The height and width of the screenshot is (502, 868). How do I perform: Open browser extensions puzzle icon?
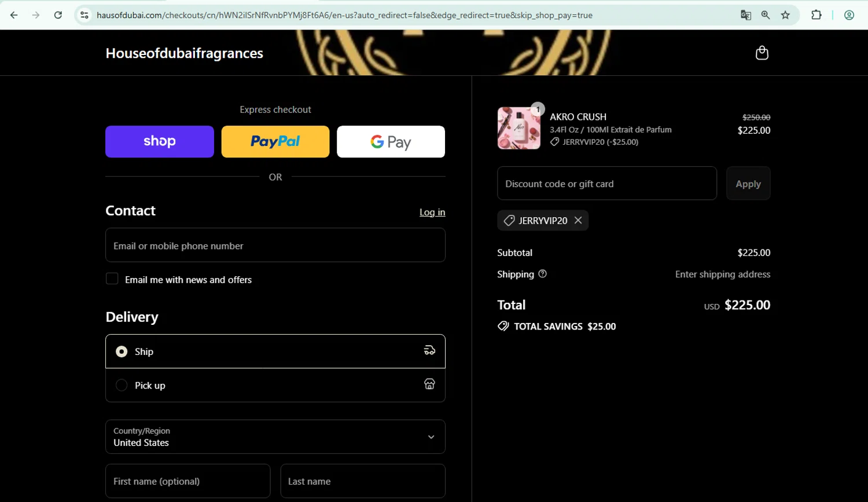(x=816, y=15)
